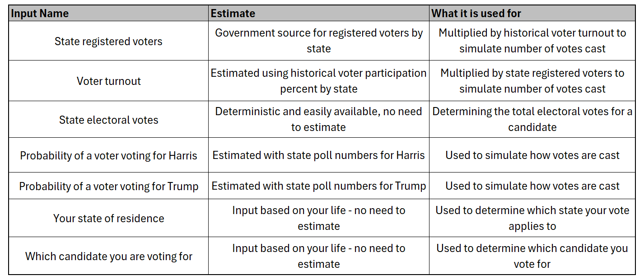Select the "Estimated using historical voter participation" cell
Screen dimensions: 644x280
318,81
